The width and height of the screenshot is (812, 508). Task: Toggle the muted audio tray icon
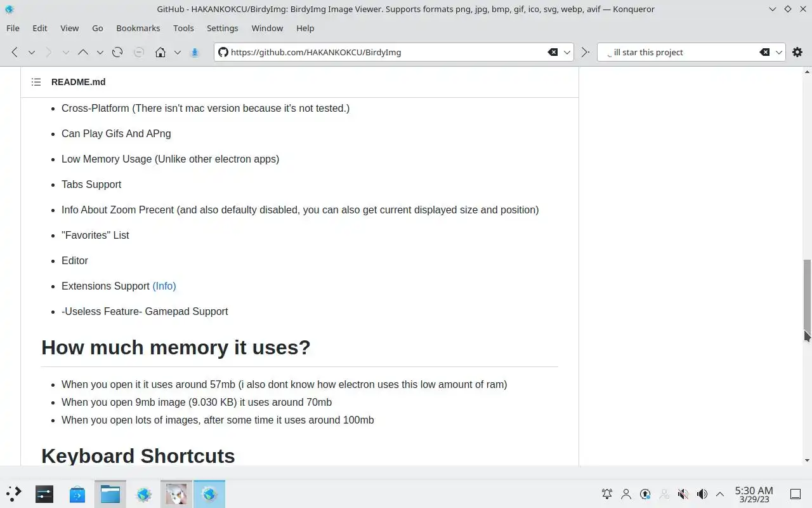point(683,494)
